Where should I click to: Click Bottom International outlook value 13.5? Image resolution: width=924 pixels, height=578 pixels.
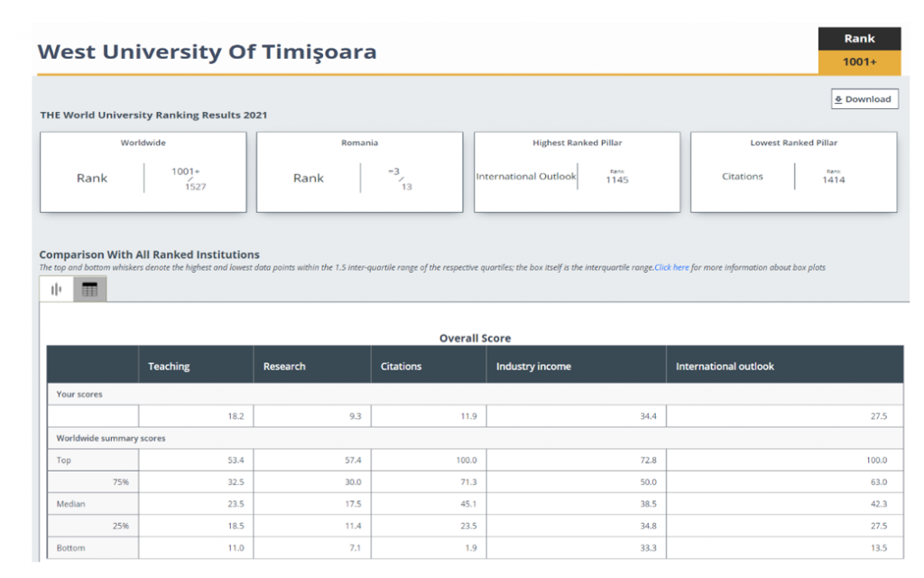coord(879,548)
